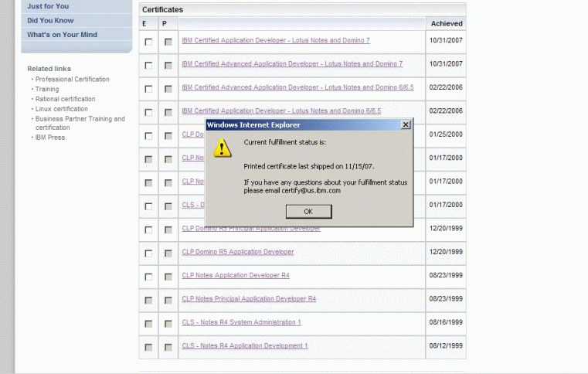The height and width of the screenshot is (374, 588).
Task: Check P box for CLP Domino R5 Principal Developer
Action: (168, 230)
